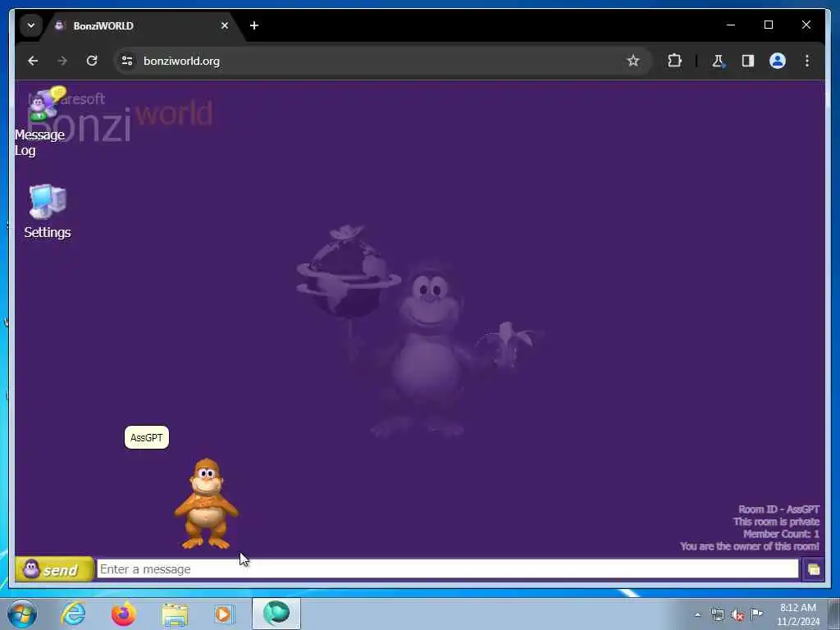840x630 pixels.
Task: Open Chrome three-dot menu
Action: coord(807,61)
